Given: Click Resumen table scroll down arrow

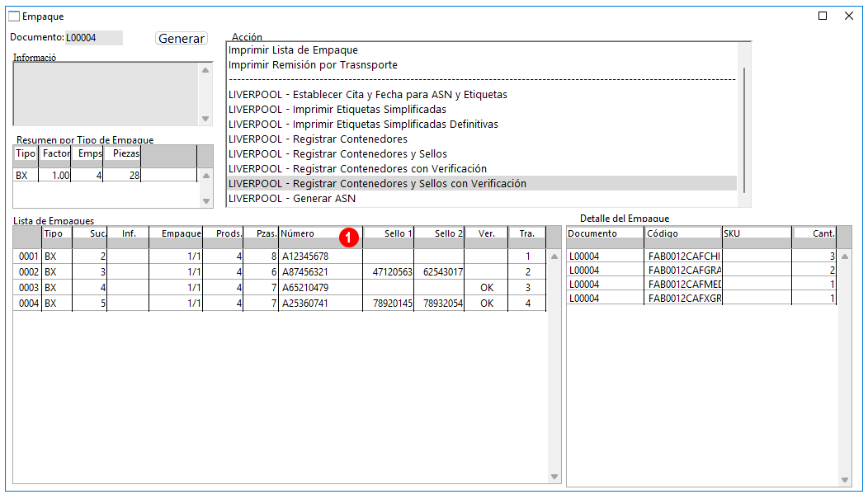Looking at the screenshot, I should pos(206,200).
